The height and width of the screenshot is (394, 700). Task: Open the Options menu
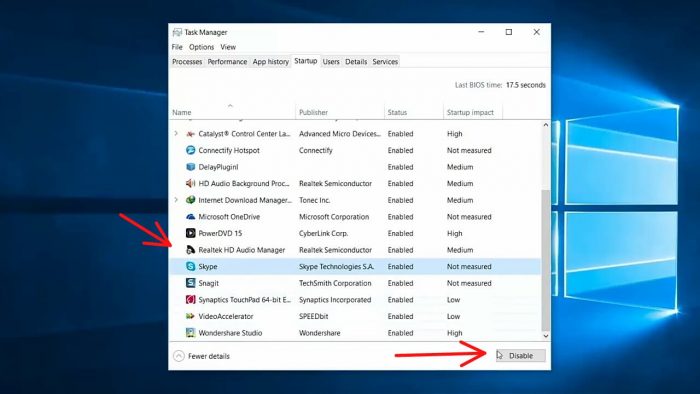201,47
